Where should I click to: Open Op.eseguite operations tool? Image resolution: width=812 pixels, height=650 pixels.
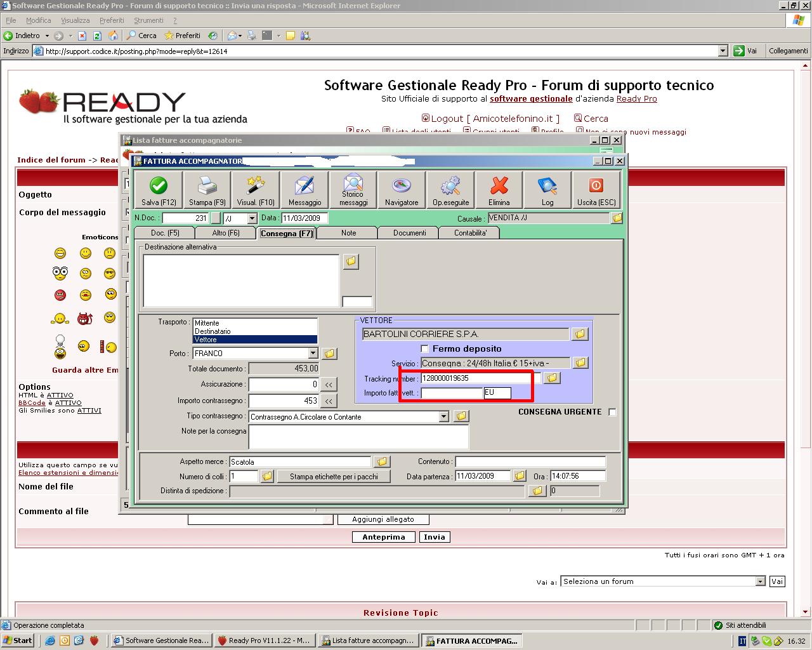(x=450, y=190)
